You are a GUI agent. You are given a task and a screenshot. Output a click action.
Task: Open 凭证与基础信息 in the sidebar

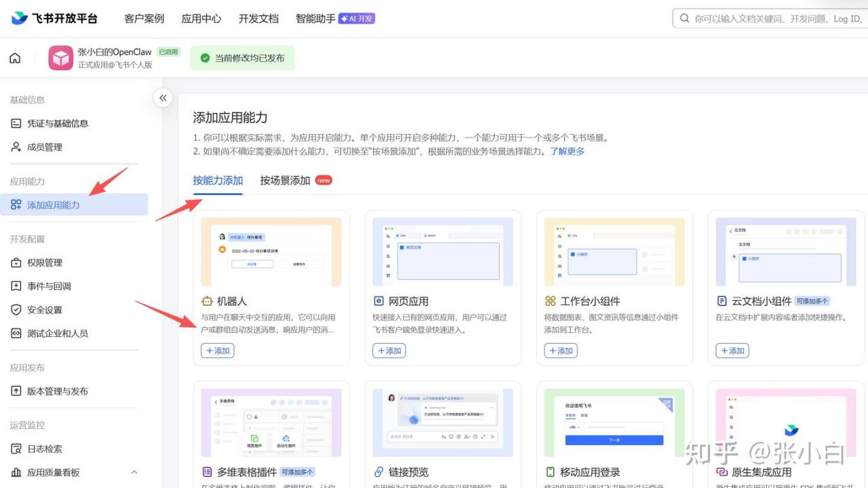pyautogui.click(x=57, y=123)
